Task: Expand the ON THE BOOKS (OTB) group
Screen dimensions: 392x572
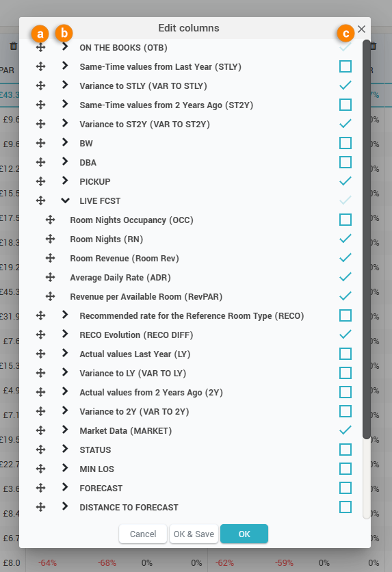Action: [x=65, y=47]
